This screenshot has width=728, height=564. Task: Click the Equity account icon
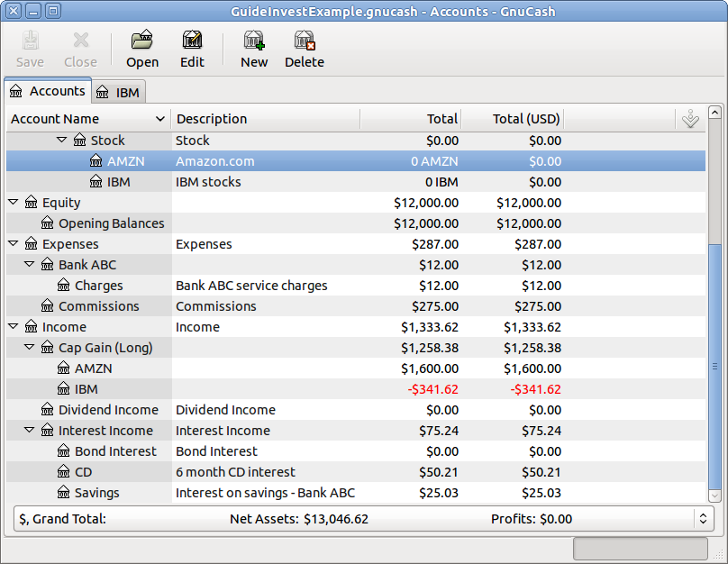tap(32, 202)
